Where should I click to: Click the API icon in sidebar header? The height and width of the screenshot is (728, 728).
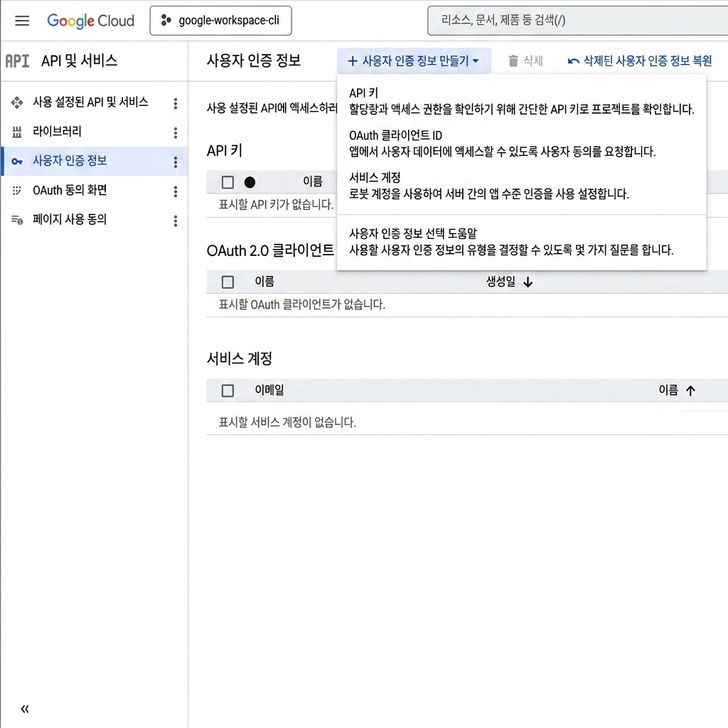pos(17,61)
